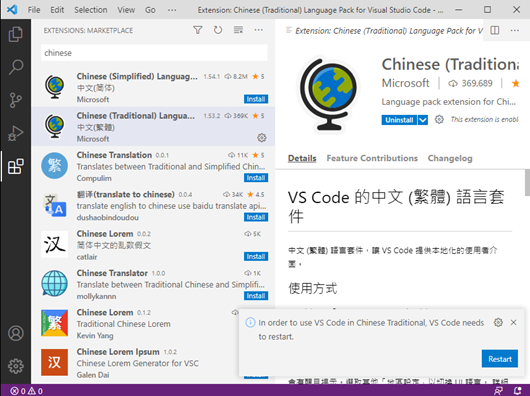The image size is (530, 396).
Task: Click the Uninstall button
Action: pyautogui.click(x=399, y=120)
